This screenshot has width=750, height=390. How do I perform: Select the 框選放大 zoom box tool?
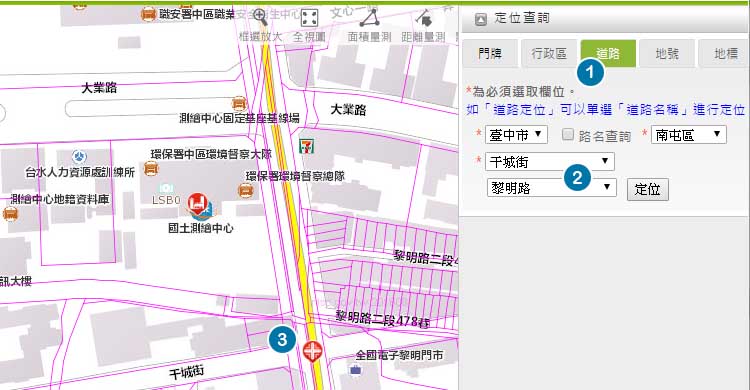(261, 26)
